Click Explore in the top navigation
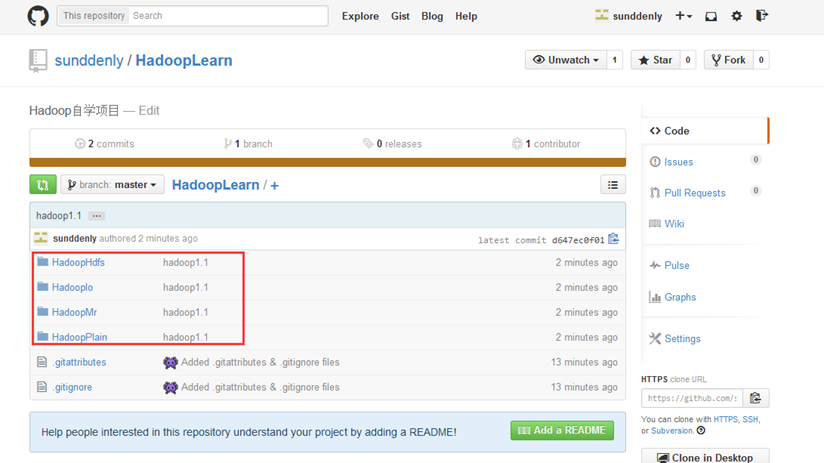Screen dimensions: 824x463 pyautogui.click(x=360, y=16)
